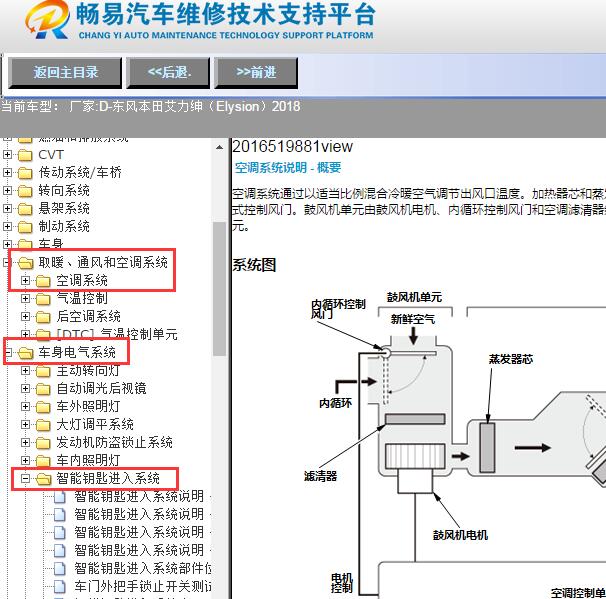Viewport: 606px width, 599px height.
Task: Click the 制动系统 folder icon
Action: (x=26, y=227)
